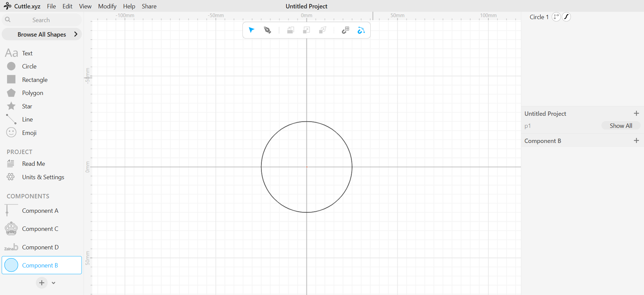Image resolution: width=644 pixels, height=295 pixels.
Task: Toggle snap-to-geometry magnet icon in blue
Action: pos(361,30)
